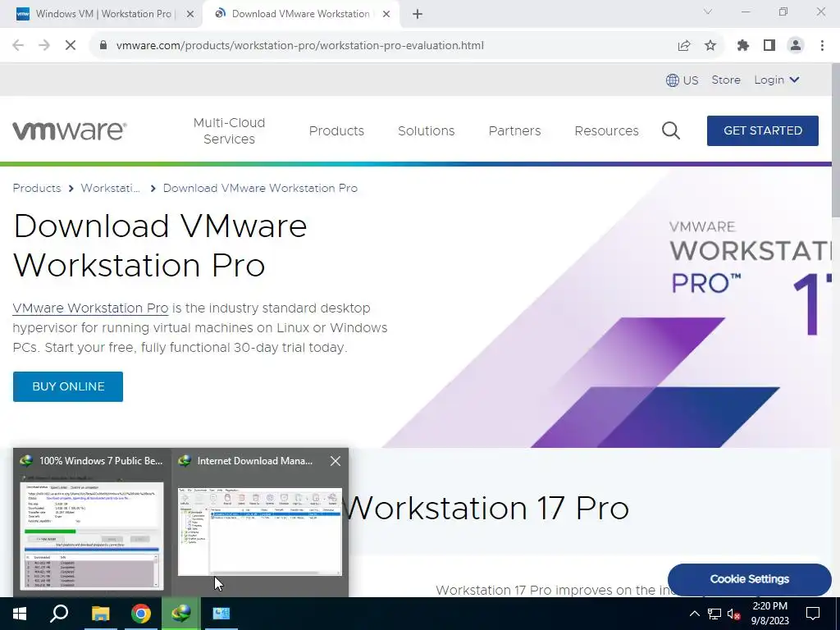Viewport: 840px width, 630px height.
Task: Close the Windows VM | Workstation Pro tab
Action: coord(190,14)
